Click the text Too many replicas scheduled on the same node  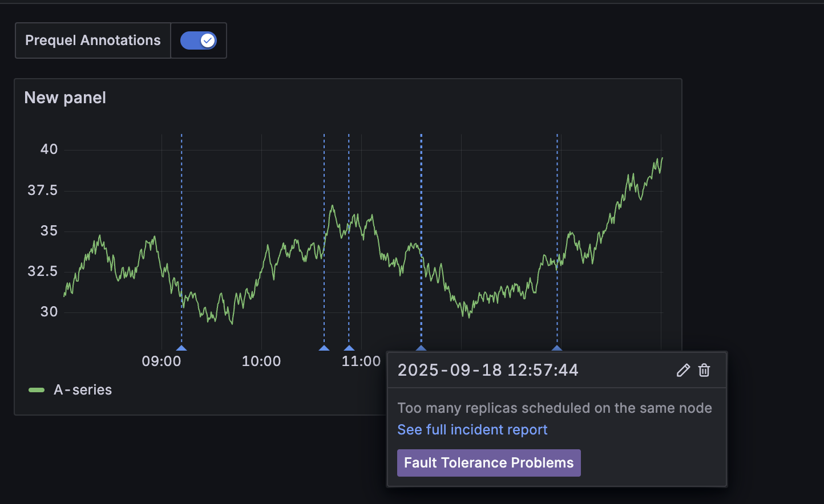click(x=555, y=408)
